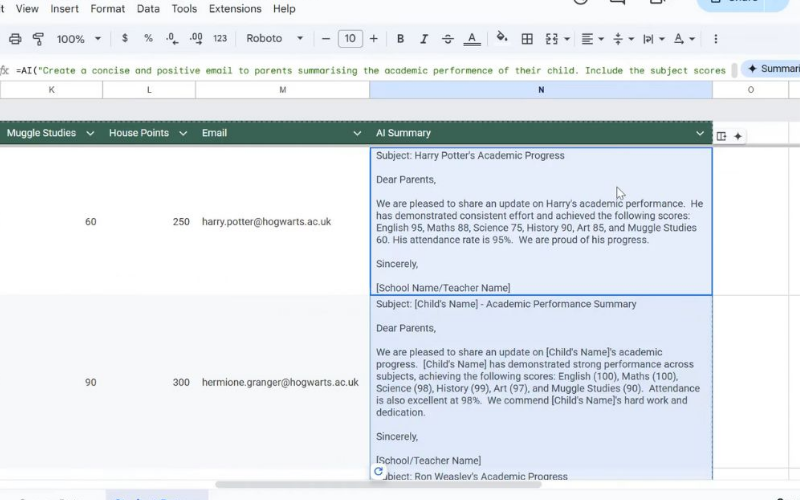Open the Help menu

pos(284,9)
